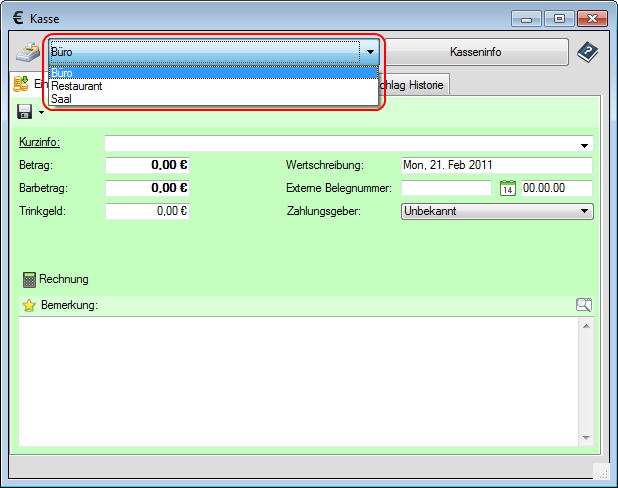Collapse the Büro cash register dropdown
This screenshot has width=618, height=488.
tap(370, 51)
